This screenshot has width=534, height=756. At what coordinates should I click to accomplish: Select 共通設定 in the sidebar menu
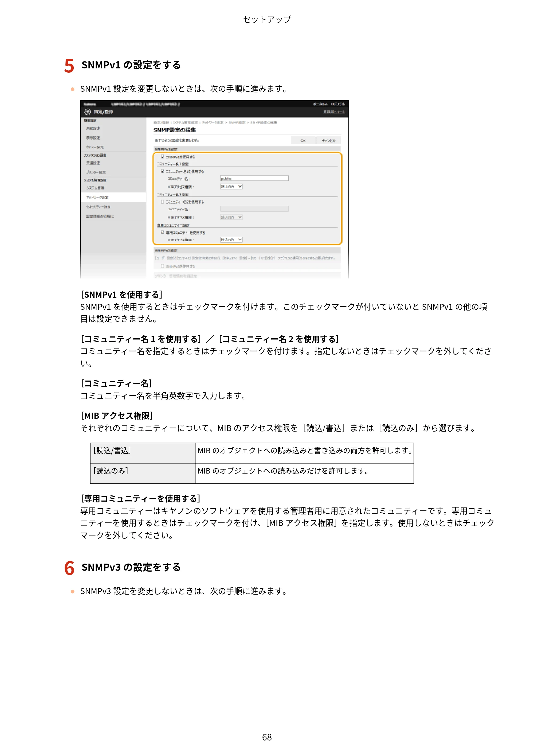[93, 163]
